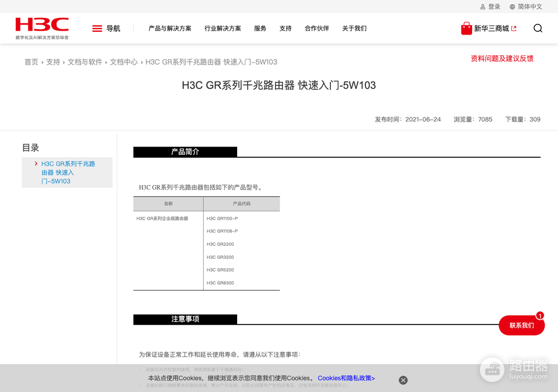Open the 服务 menu
Screen dimensions: 558x392
point(260,28)
